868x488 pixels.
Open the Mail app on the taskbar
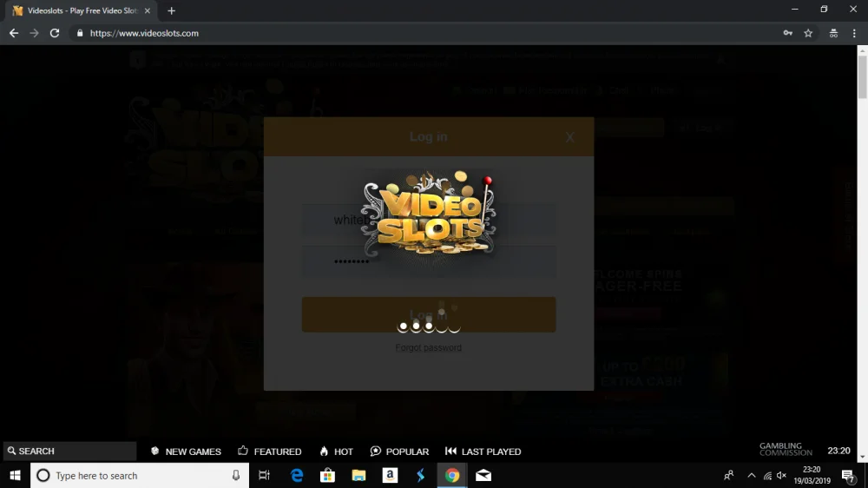tap(483, 475)
